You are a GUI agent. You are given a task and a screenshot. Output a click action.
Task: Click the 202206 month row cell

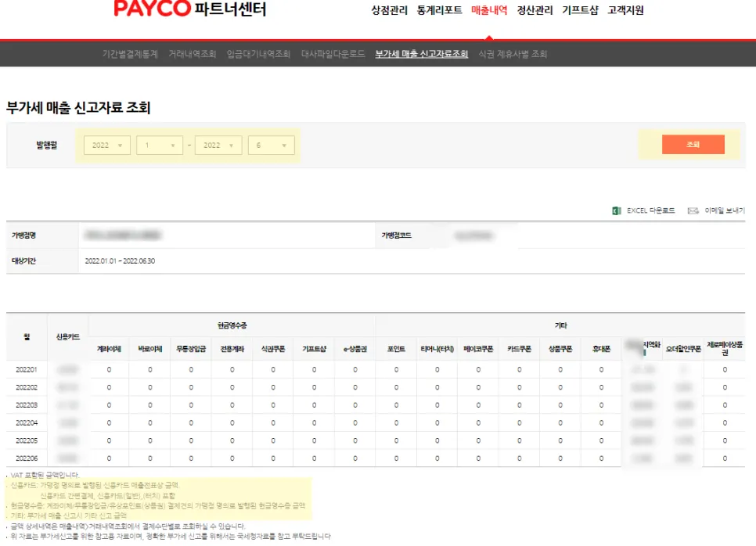[27, 458]
